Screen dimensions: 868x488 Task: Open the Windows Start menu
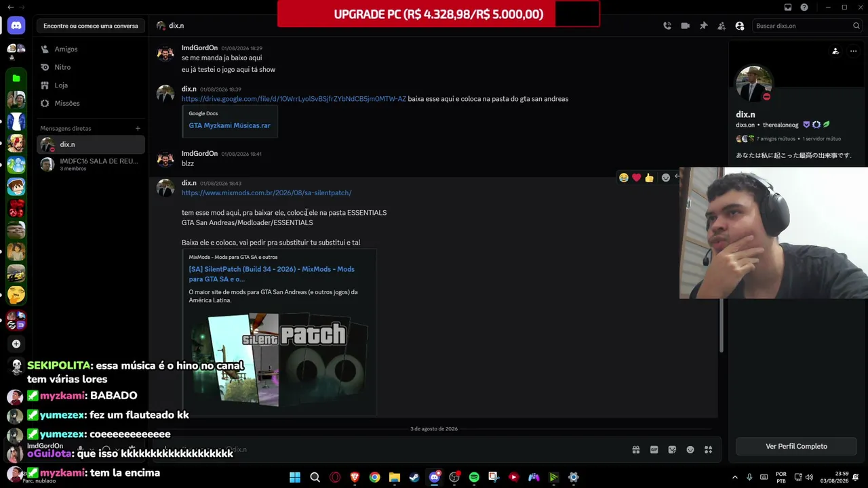pos(295,477)
